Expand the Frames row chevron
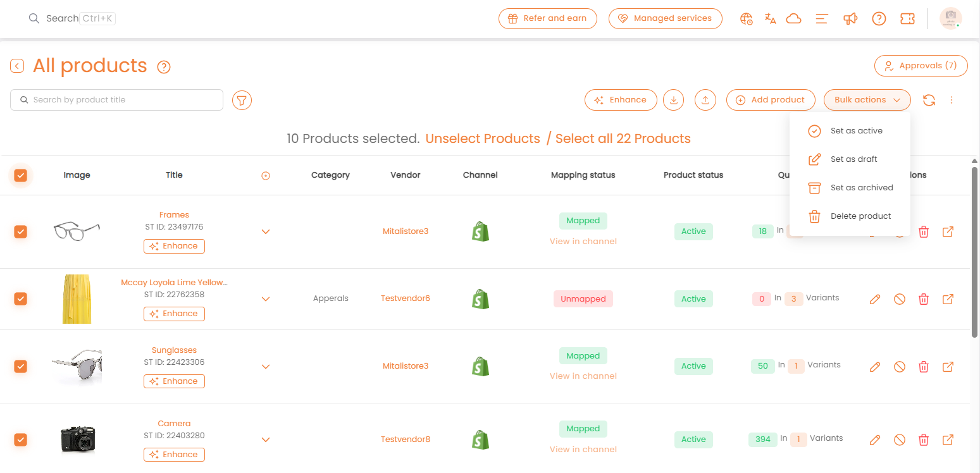 [x=266, y=232]
